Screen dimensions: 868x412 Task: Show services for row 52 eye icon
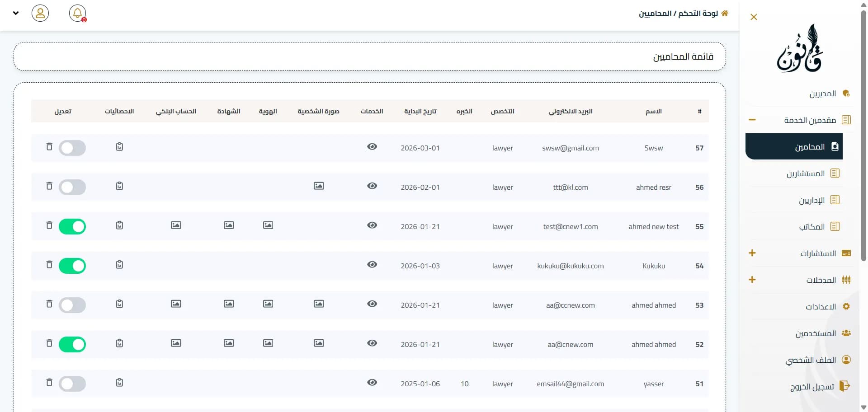pos(372,343)
